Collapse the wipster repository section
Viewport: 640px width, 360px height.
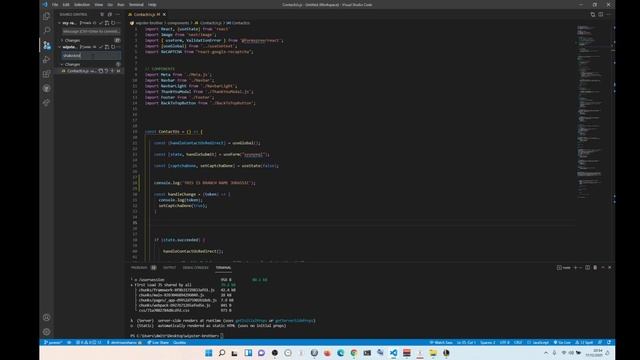click(60, 47)
